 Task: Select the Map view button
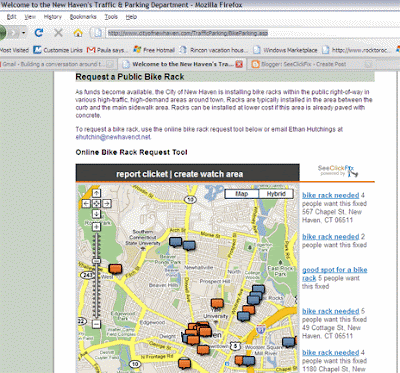pyautogui.click(x=242, y=194)
